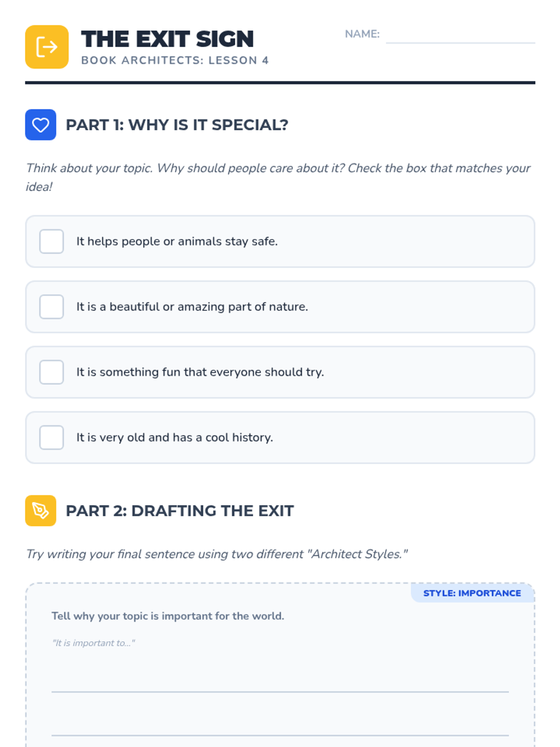Check 'It is a beautiful or amazing part of nature'

[x=51, y=307]
